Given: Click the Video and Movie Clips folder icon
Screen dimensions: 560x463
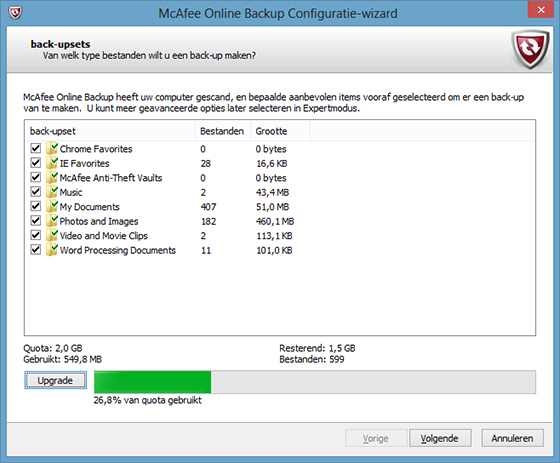Looking at the screenshot, I should (52, 235).
